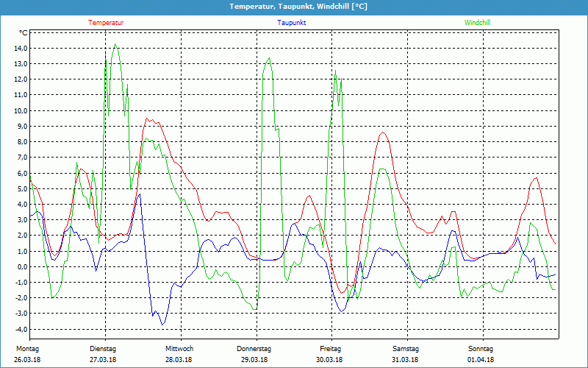
Task: Click the Samstag day label
Action: tap(406, 349)
